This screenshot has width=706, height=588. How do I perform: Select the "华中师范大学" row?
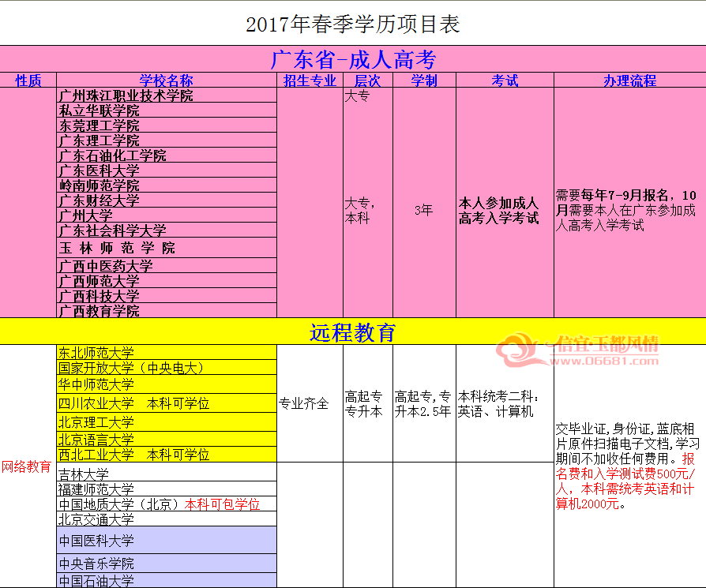tap(167, 384)
